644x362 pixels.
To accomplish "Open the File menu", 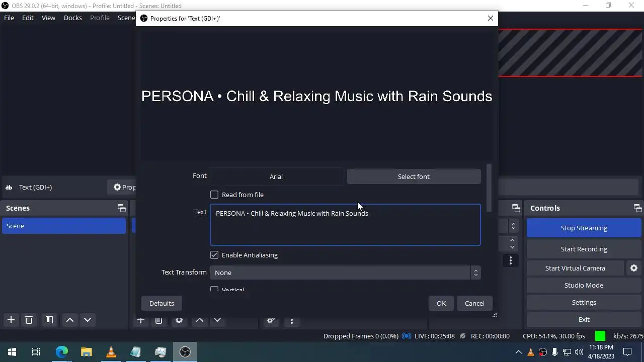I will pyautogui.click(x=9, y=18).
